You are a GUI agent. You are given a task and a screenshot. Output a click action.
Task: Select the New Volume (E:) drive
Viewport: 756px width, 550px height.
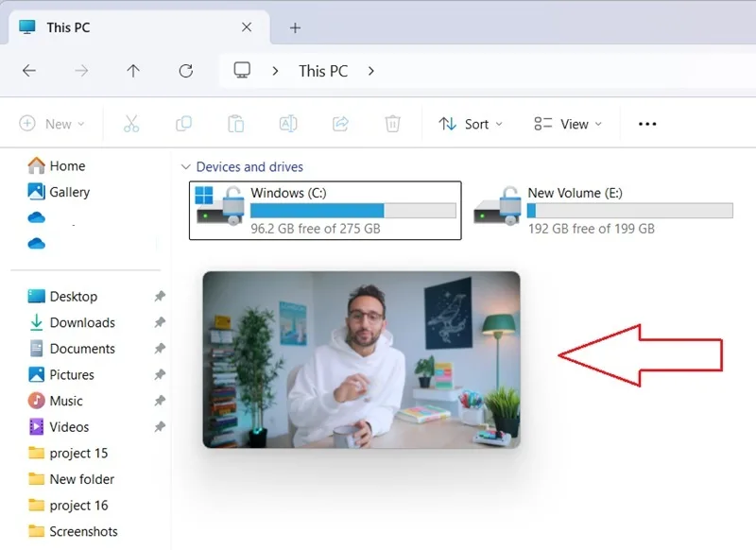pos(603,211)
